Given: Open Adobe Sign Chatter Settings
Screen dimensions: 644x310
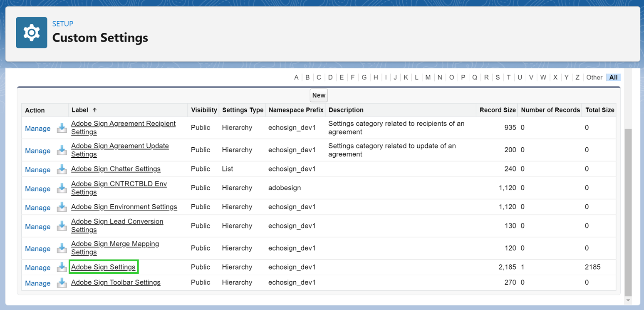Looking at the screenshot, I should point(116,169).
